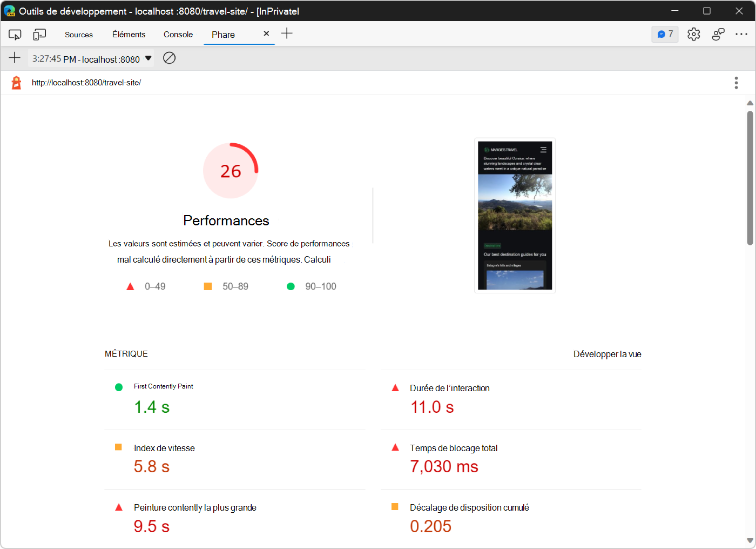This screenshot has height=549, width=756.
Task: Switch to the Console tab
Action: 178,34
